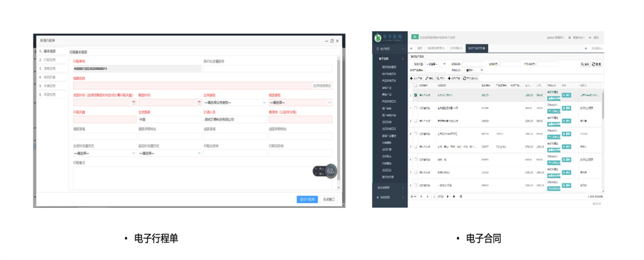Check the second row checkbox

click(x=415, y=108)
